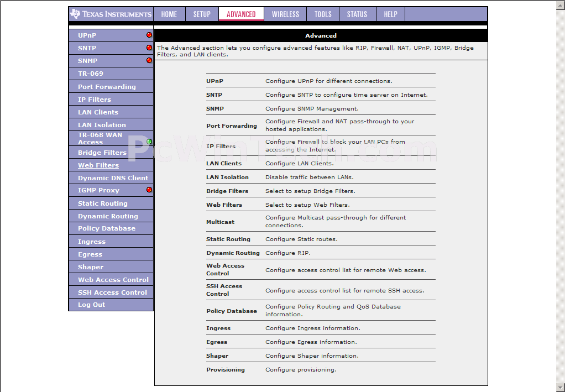The height and width of the screenshot is (392, 565).
Task: Click 'Configure SNMP Management.' description text
Action: pos(312,108)
